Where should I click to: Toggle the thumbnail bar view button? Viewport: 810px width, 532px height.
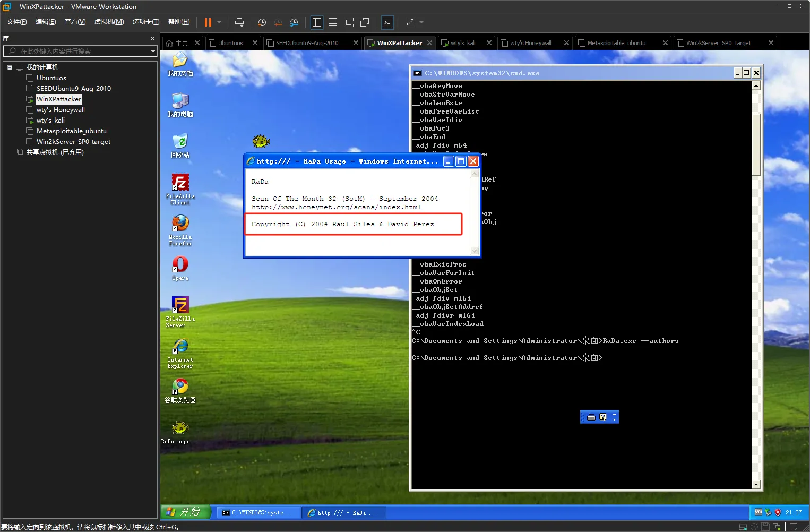click(x=333, y=22)
